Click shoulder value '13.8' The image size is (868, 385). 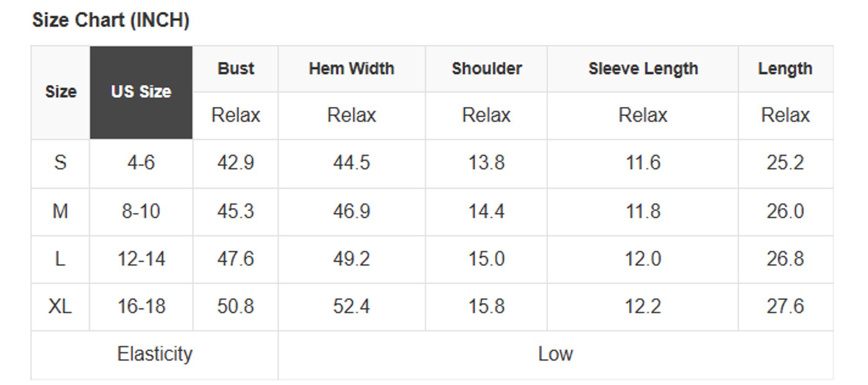coord(487,163)
